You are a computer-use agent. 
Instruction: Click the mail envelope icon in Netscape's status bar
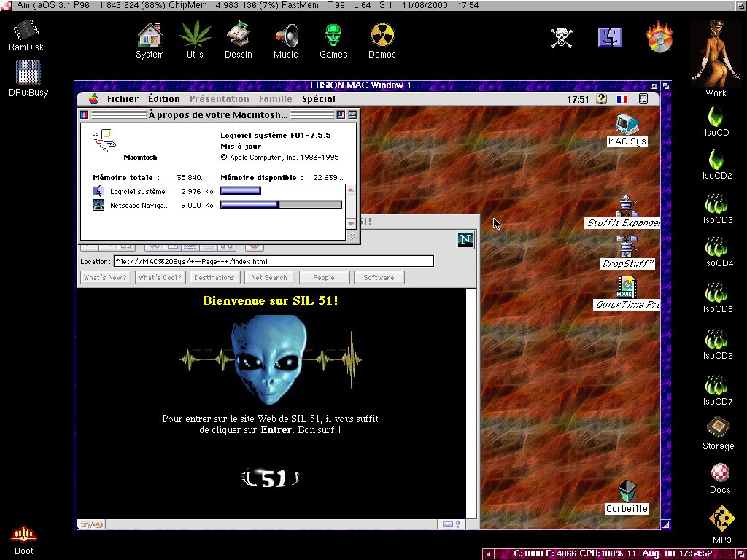click(447, 523)
